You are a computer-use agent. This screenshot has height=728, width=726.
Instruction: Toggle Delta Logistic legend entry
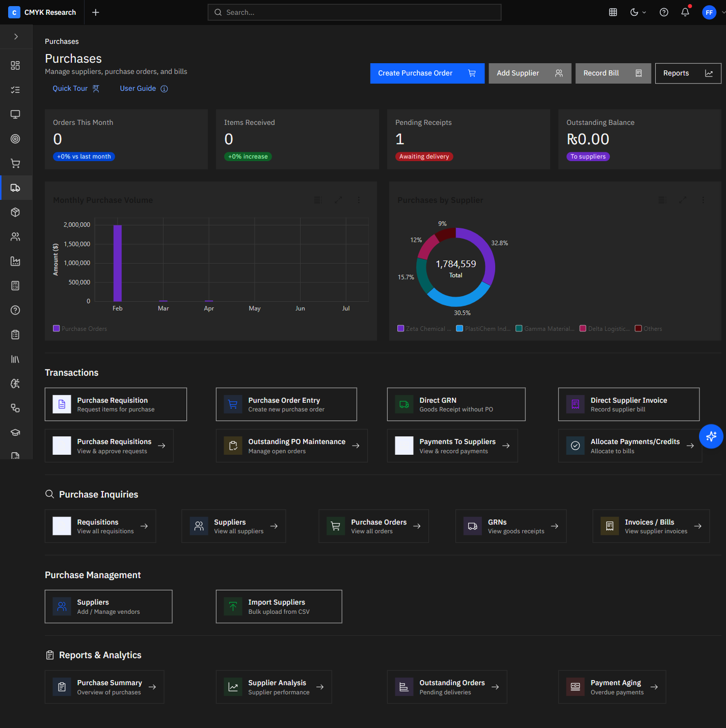coord(605,329)
